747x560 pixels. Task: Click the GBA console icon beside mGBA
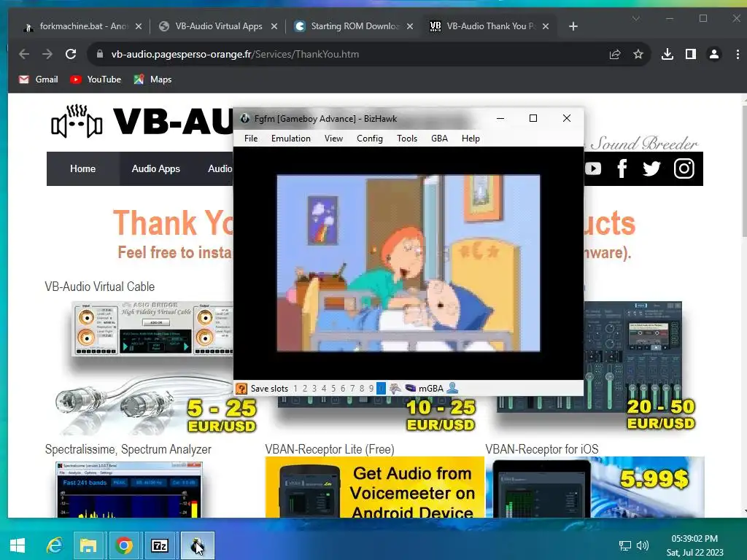(410, 389)
